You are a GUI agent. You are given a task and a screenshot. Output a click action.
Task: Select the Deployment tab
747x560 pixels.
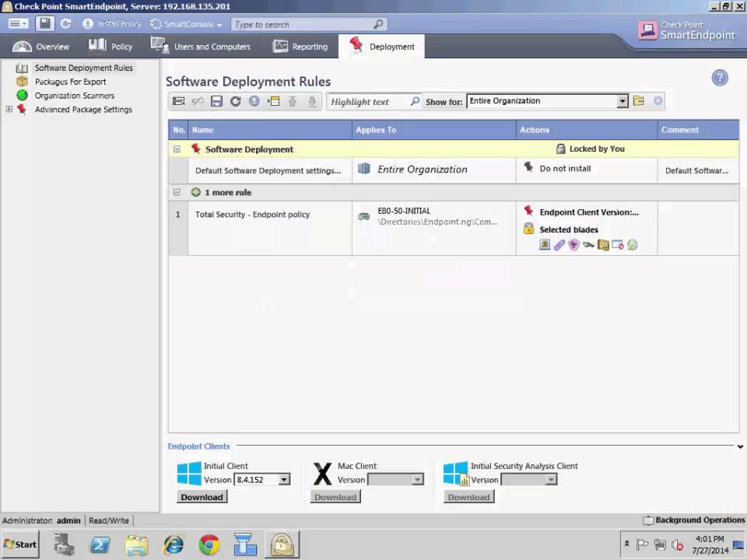tap(381, 47)
